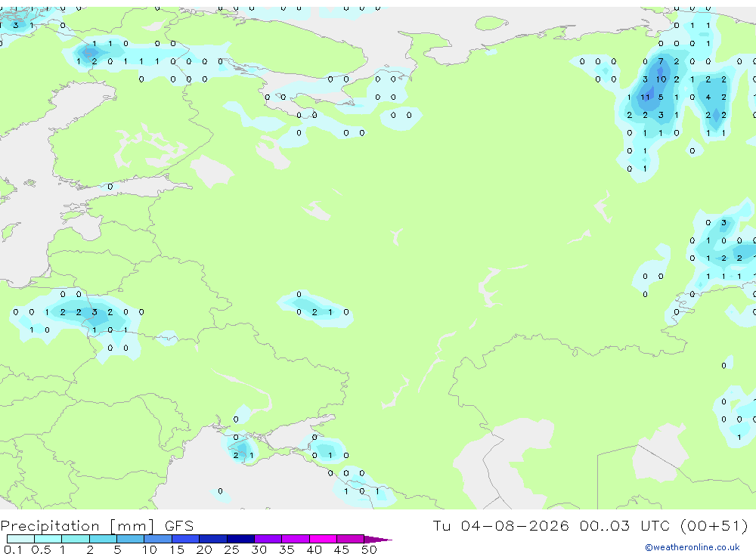Viewport: 756px width, 554px height.
Task: Click the '40' legend scale label
Action: (314, 549)
